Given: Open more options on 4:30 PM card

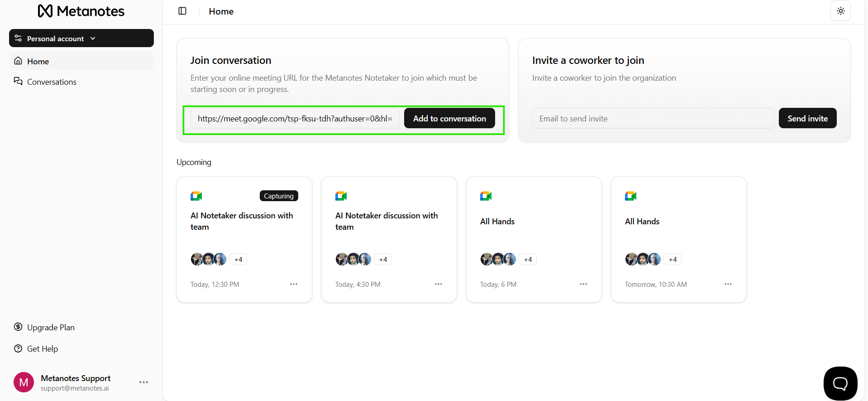Looking at the screenshot, I should pos(439,284).
